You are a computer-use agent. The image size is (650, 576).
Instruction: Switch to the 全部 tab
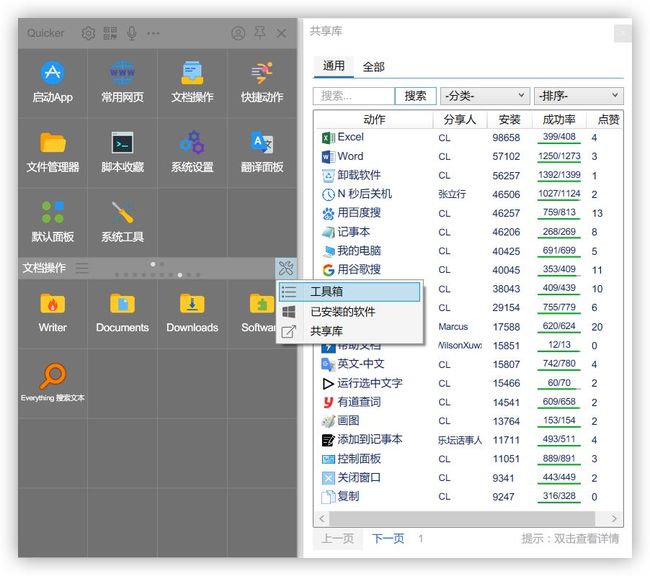coord(374,67)
